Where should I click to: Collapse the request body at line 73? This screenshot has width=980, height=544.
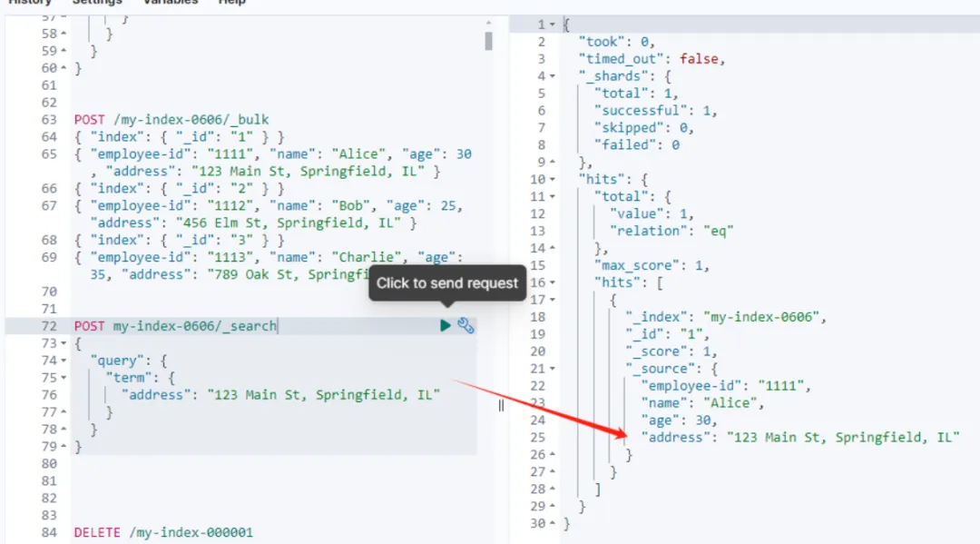63,343
